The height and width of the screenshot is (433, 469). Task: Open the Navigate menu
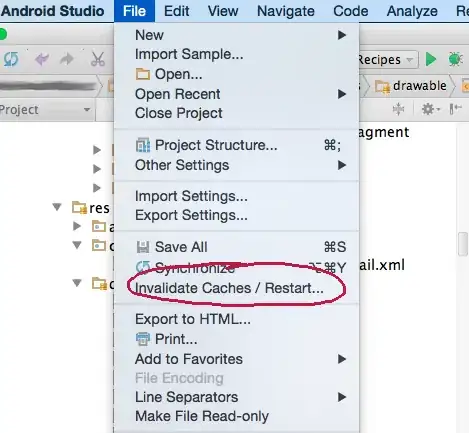tap(286, 11)
